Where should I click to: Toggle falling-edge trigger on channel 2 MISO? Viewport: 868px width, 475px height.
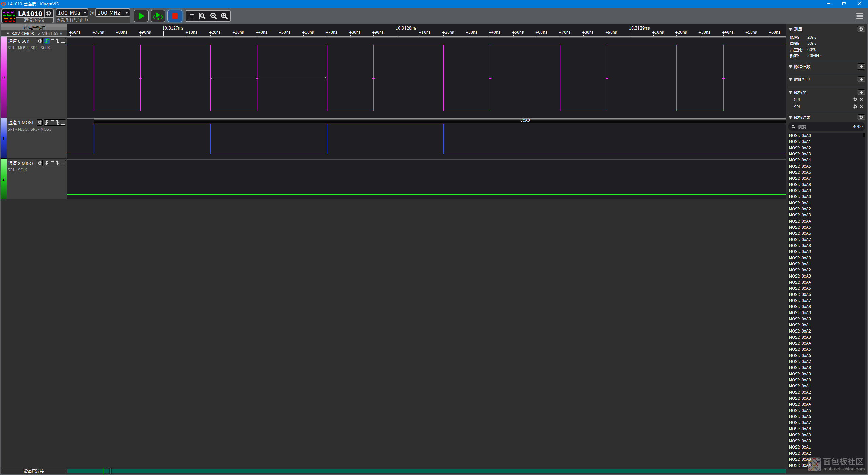(x=58, y=163)
